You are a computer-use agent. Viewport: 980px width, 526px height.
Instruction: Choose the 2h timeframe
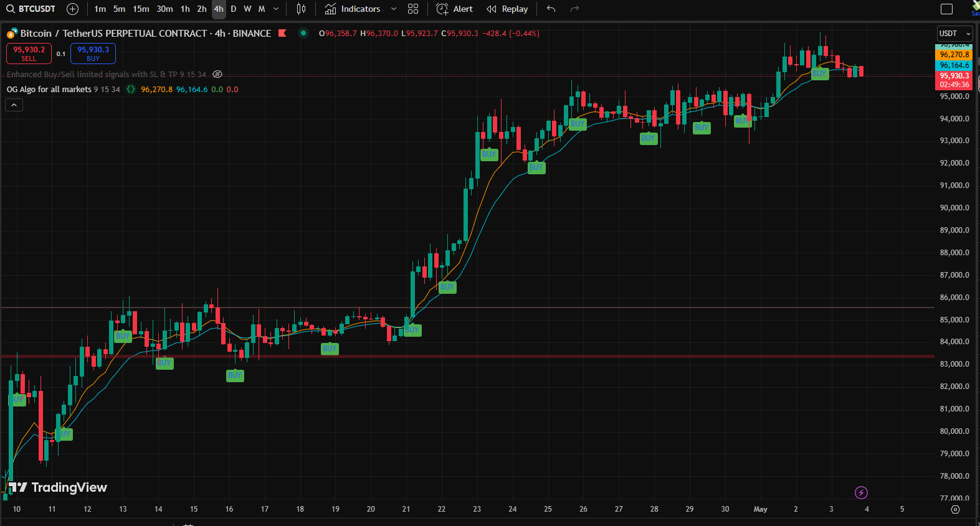click(202, 9)
